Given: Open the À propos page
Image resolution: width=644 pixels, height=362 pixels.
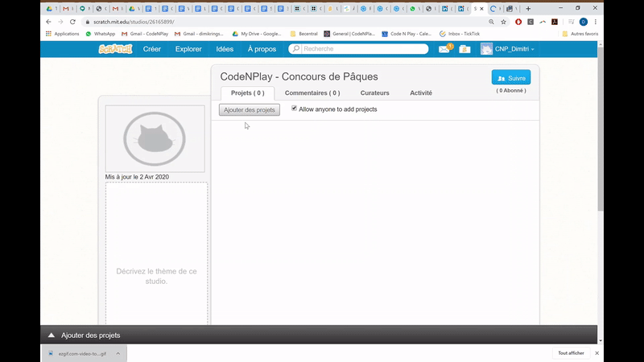Looking at the screenshot, I should pyautogui.click(x=262, y=49).
